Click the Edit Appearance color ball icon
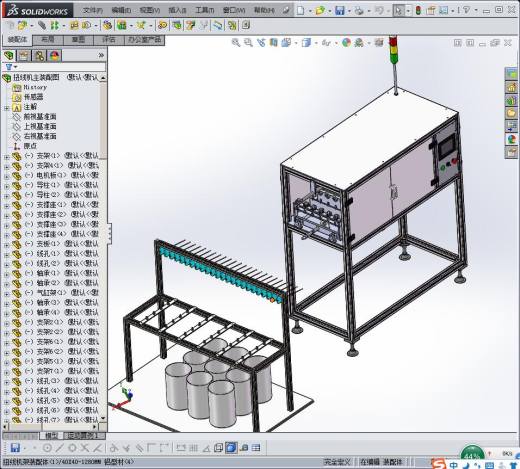The image size is (520, 469). [x=346, y=42]
